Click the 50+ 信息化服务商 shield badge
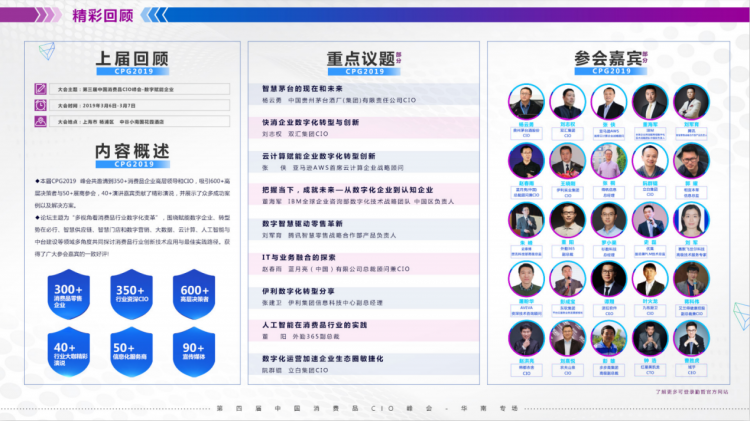750x421 pixels. pyautogui.click(x=132, y=352)
